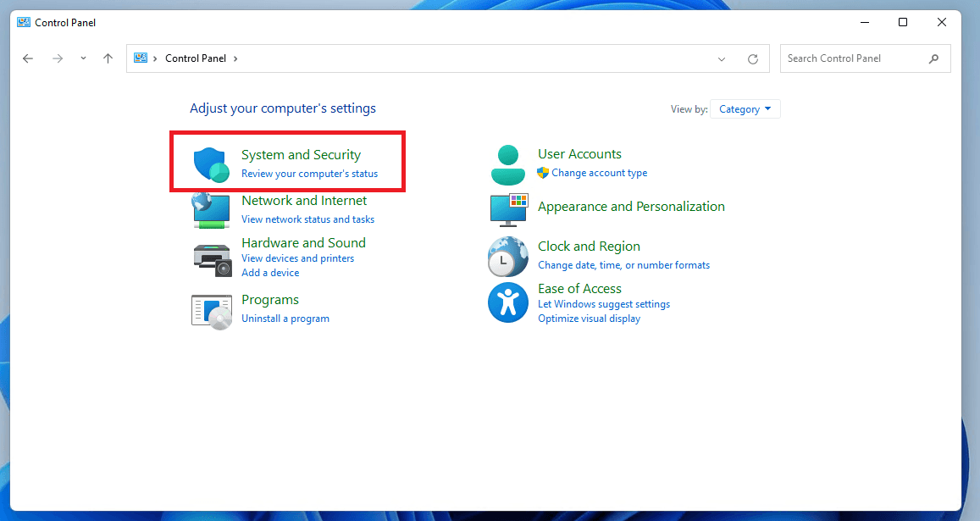Open the recent locations dropdown chevron
Image resolution: width=980 pixels, height=521 pixels.
(83, 58)
